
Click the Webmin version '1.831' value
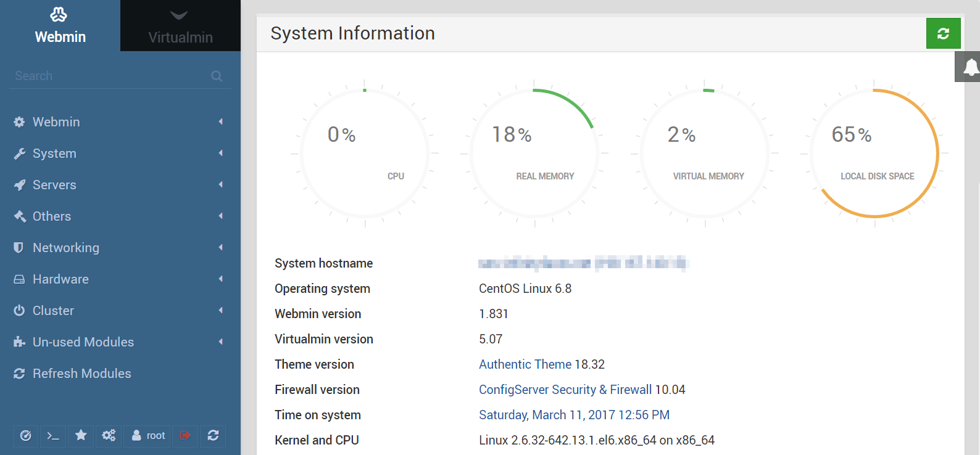[x=494, y=314]
